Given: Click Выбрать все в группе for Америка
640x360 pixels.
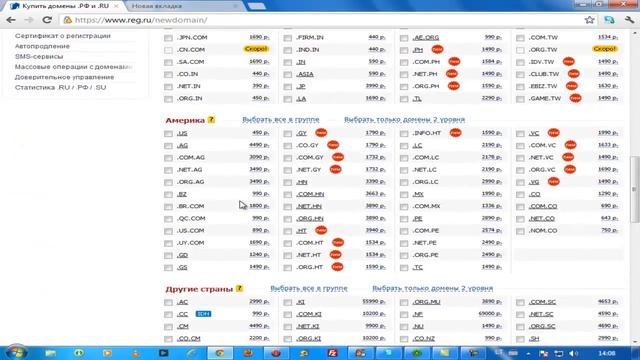Looking at the screenshot, I should [281, 120].
